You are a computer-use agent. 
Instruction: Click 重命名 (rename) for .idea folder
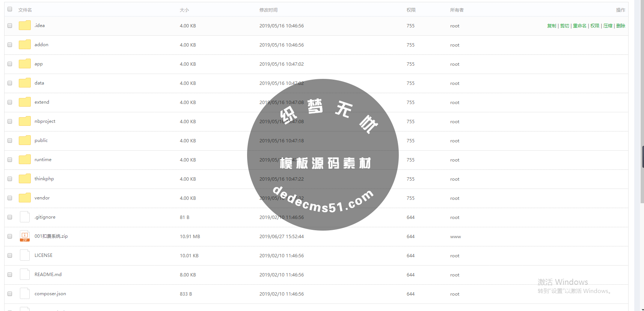pyautogui.click(x=579, y=26)
